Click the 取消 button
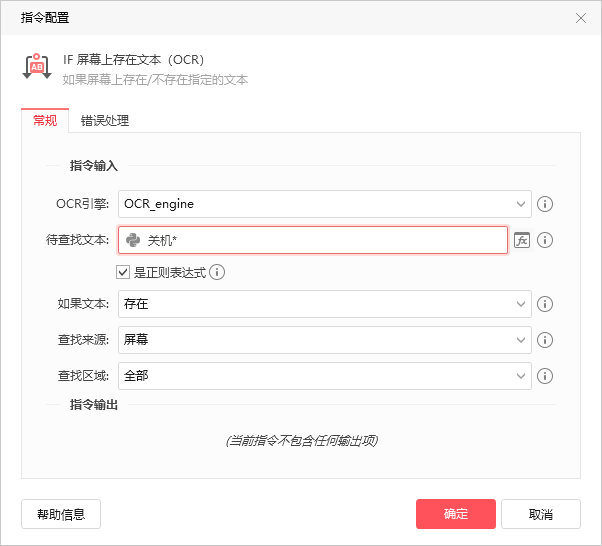The image size is (602, 546). 541,514
